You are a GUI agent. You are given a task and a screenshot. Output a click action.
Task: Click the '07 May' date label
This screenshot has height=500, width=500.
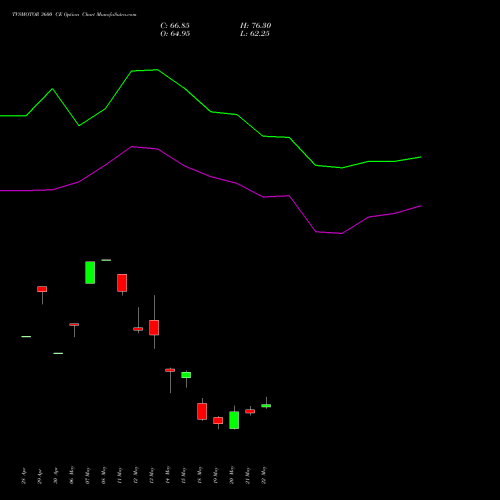tap(88, 475)
